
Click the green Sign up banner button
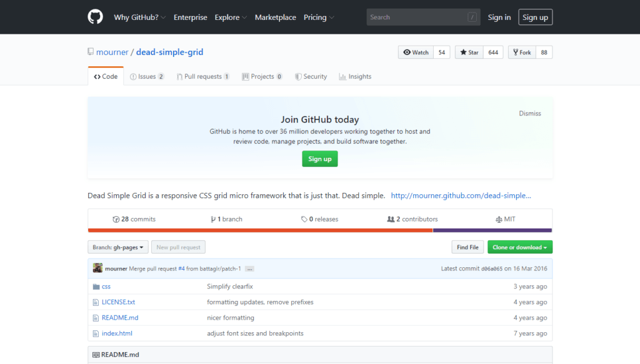pos(319,159)
